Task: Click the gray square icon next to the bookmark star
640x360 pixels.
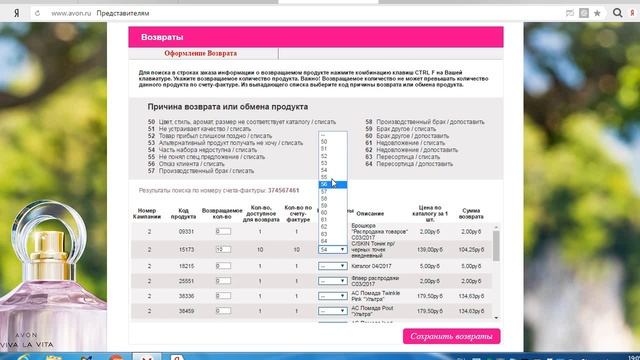Action: (584, 13)
